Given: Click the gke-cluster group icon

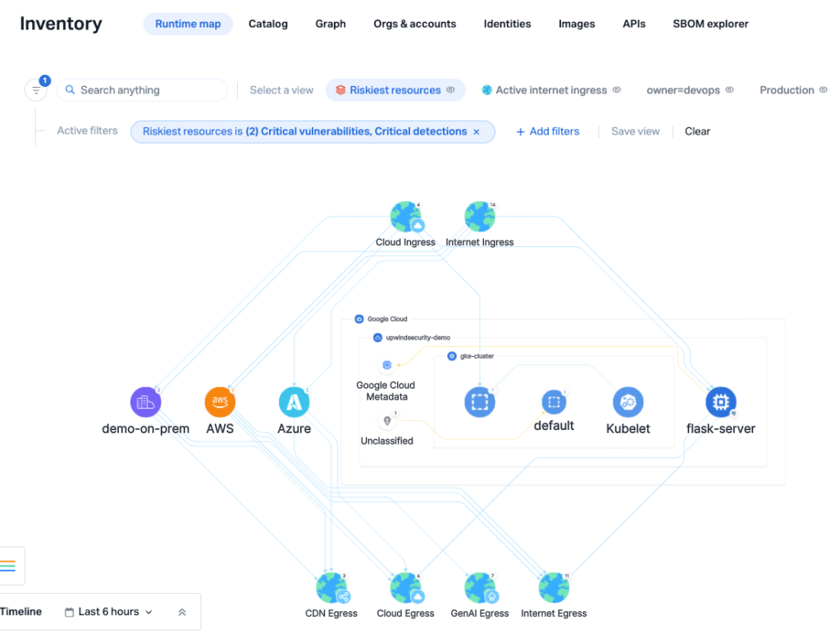Looking at the screenshot, I should [x=452, y=356].
